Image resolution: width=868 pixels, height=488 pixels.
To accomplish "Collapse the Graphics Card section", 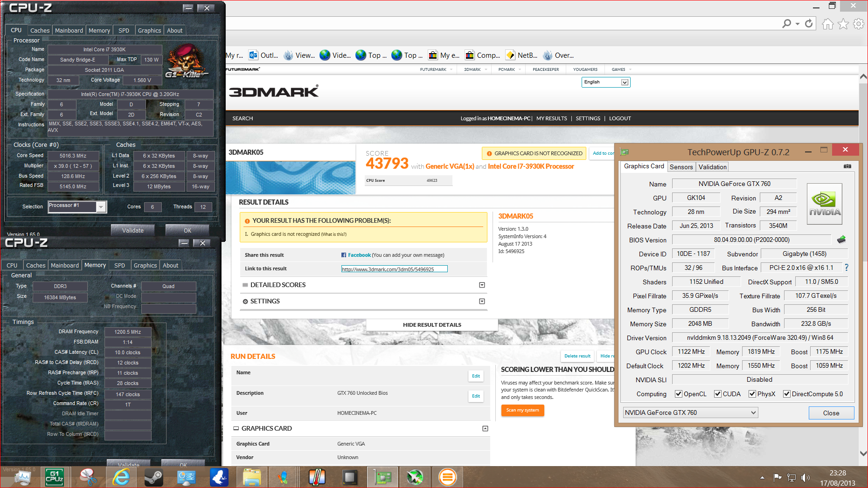I will [x=485, y=428].
